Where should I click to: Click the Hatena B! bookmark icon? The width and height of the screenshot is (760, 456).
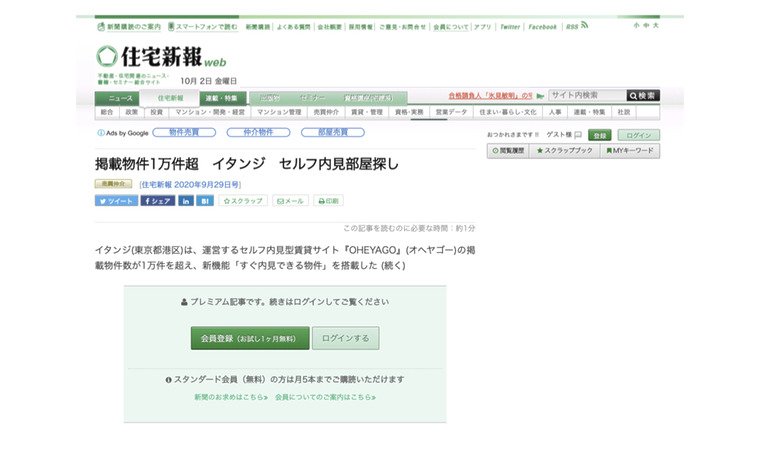[x=205, y=201]
